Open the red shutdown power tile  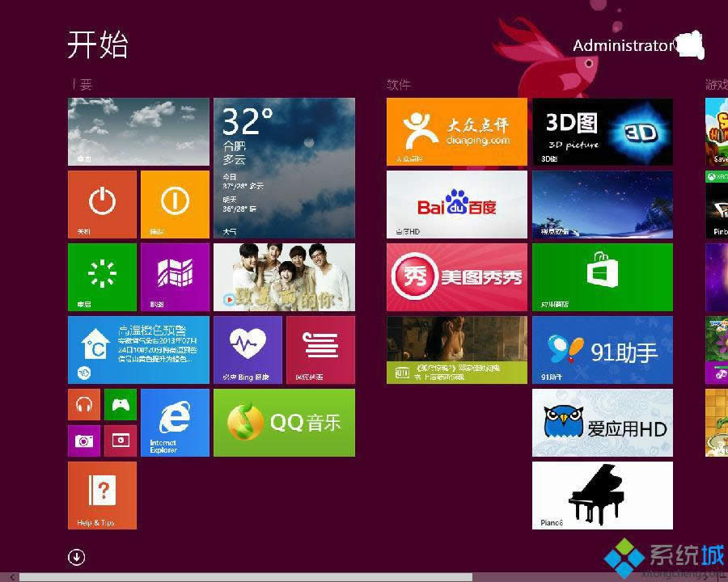tap(102, 204)
